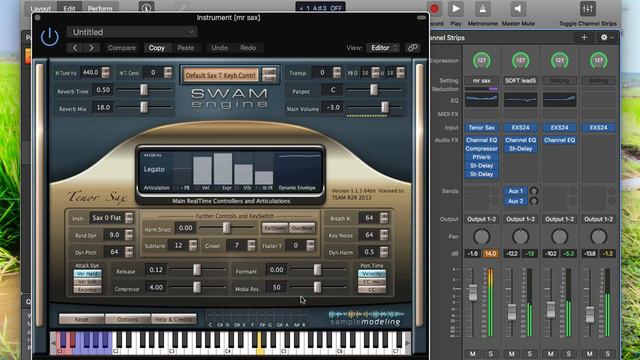
Task: Click the Aux 1 send level knob
Action: (533, 191)
